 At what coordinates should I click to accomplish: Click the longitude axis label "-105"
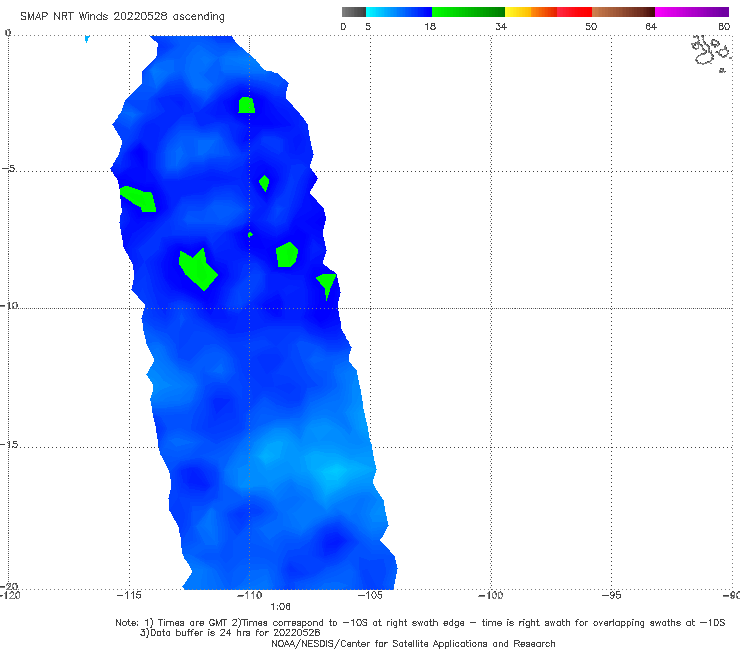coord(370,595)
